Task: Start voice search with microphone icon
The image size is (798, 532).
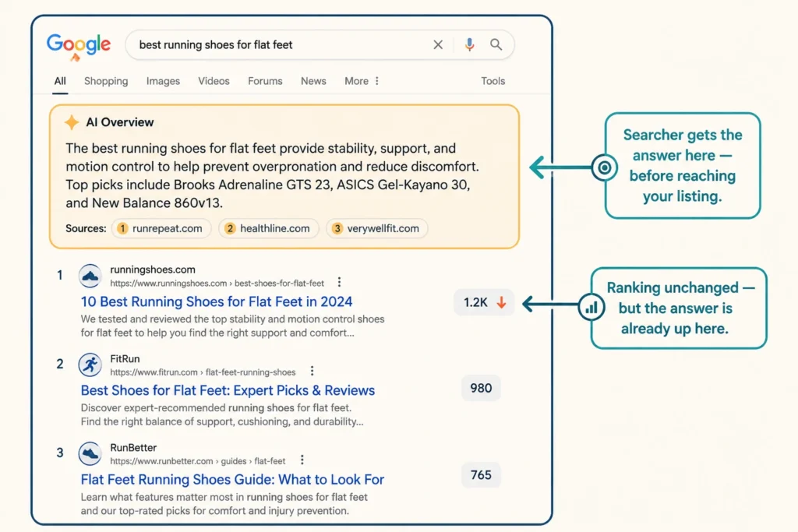Action: pos(469,44)
